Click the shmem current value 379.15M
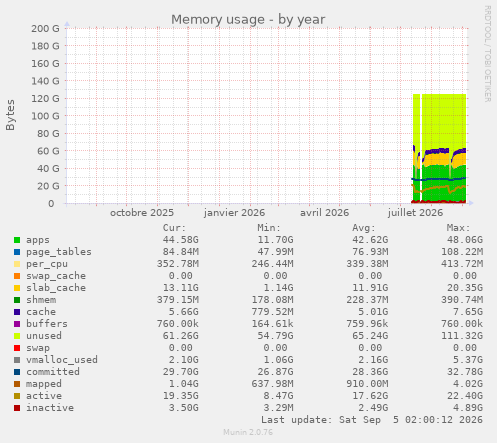 [178, 300]
